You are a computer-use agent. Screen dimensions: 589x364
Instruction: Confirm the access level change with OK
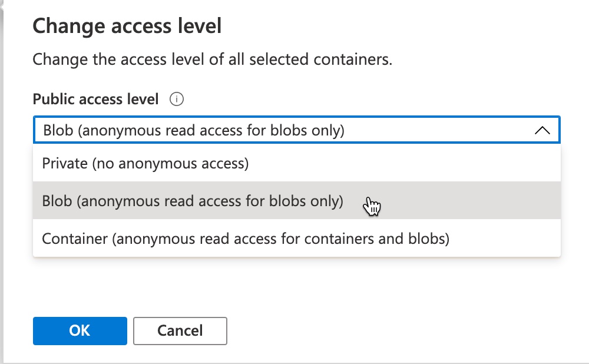[80, 330]
